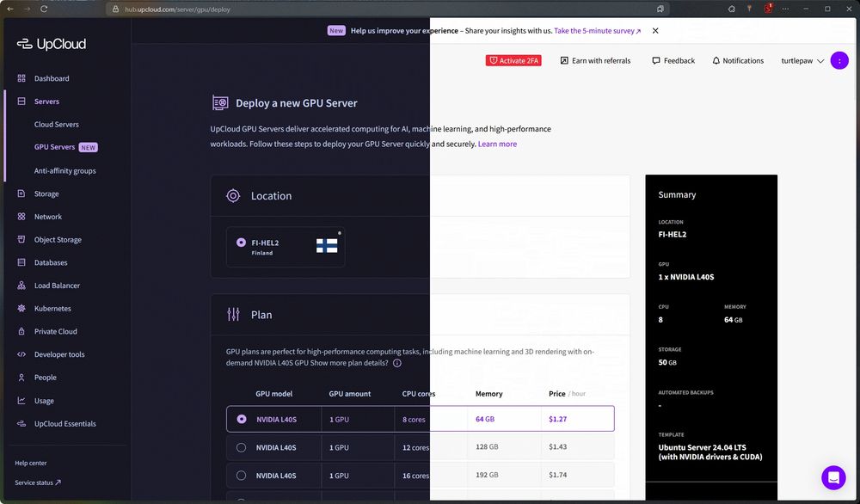This screenshot has height=504, width=860.
Task: Activate 2FA from the top bar
Action: click(513, 60)
